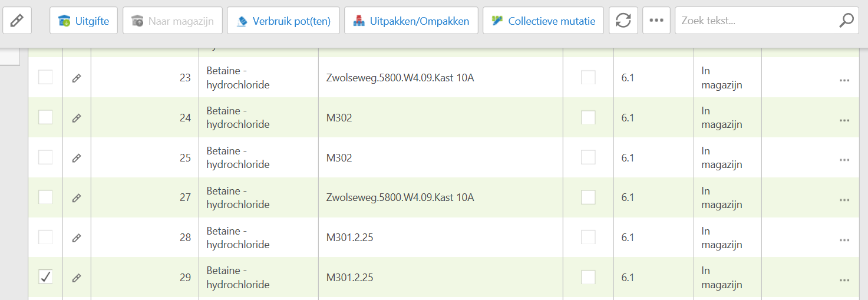Click the pencil icon for row 25
The width and height of the screenshot is (868, 300).
pos(76,158)
